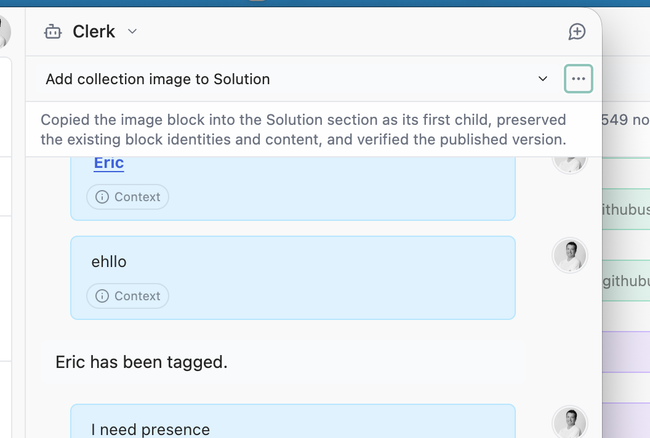This screenshot has width=650, height=438.
Task: Click the Clerk panel title text
Action: click(x=94, y=31)
